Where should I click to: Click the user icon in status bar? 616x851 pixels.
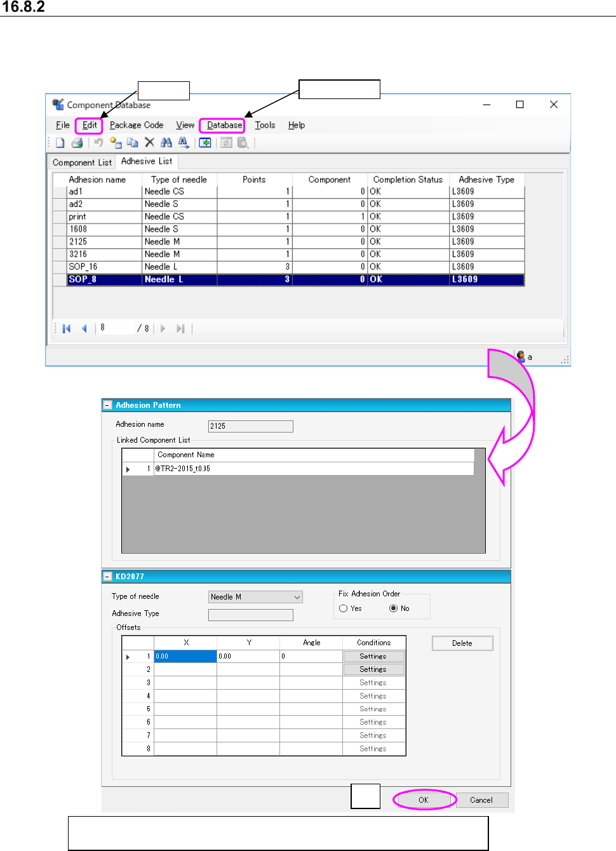coord(521,357)
